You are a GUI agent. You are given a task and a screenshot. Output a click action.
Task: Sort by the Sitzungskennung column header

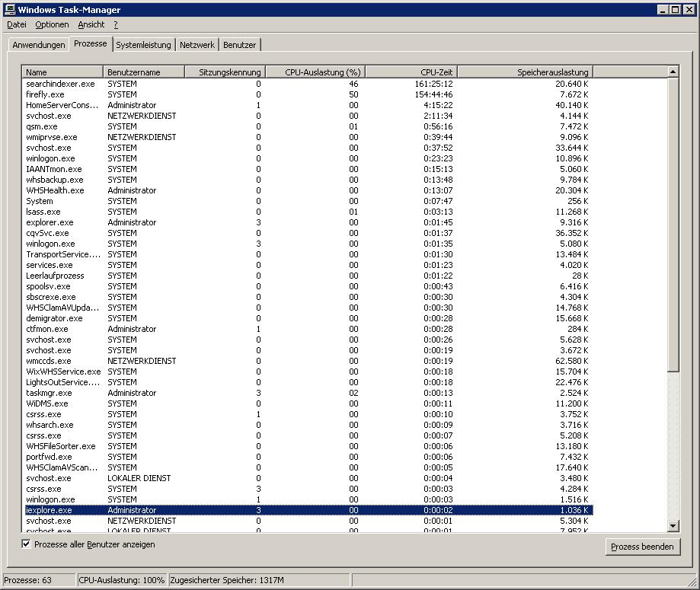tap(225, 72)
